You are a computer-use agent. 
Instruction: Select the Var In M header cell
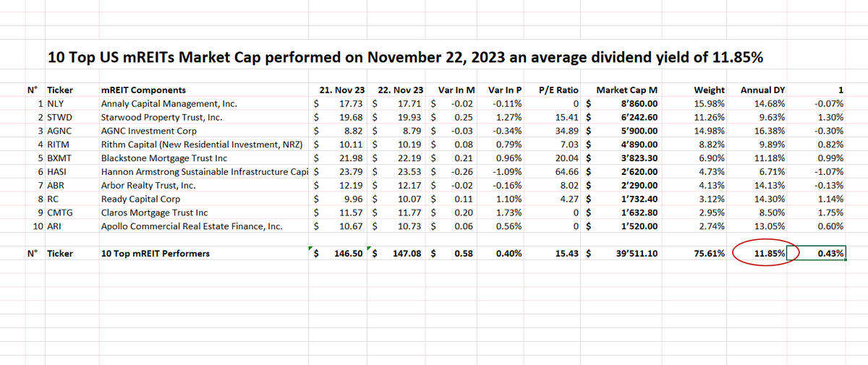(456, 90)
